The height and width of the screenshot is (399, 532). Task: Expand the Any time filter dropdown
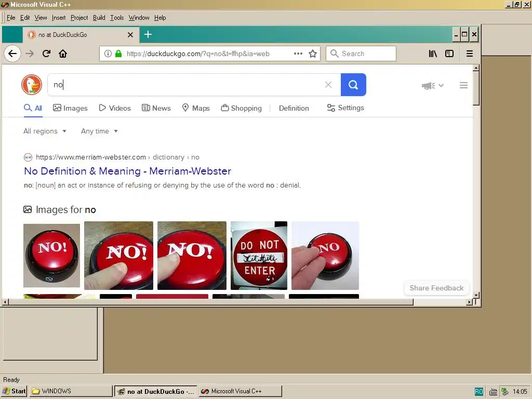coord(99,131)
